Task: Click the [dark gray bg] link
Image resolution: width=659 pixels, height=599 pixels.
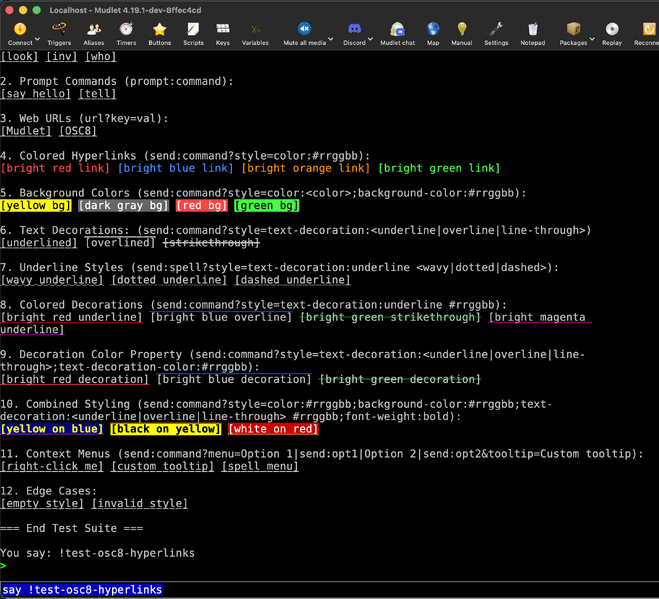Action: [124, 206]
